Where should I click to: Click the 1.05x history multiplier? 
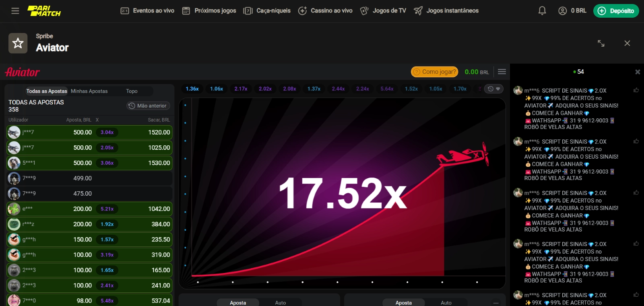point(436,89)
